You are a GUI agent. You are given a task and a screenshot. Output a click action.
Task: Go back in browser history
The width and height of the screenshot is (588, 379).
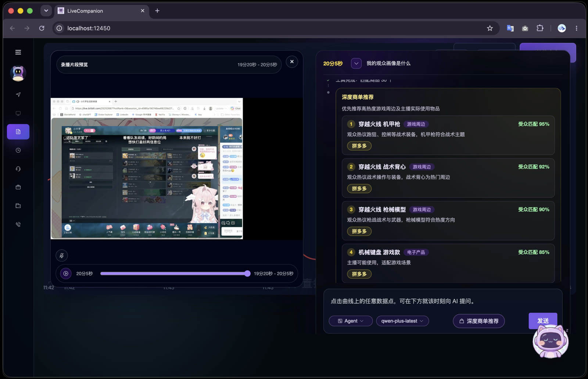pos(12,28)
